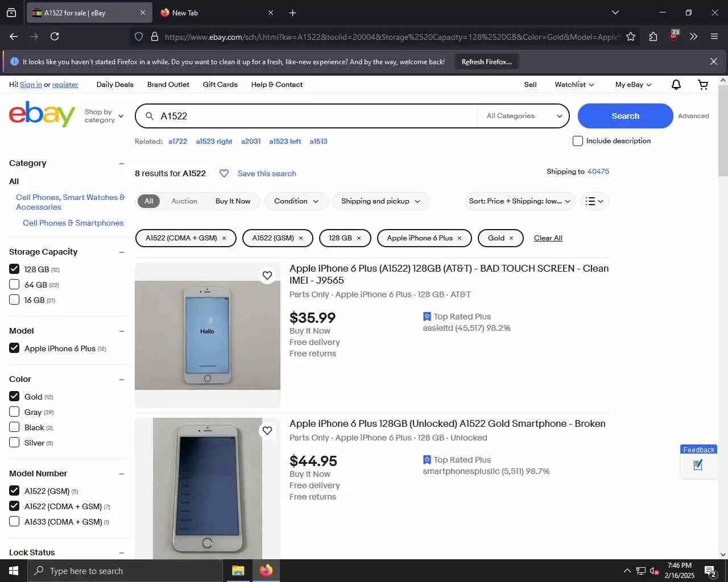The height and width of the screenshot is (582, 728).
Task: Open the Firefox extensions puzzle icon
Action: pyautogui.click(x=653, y=36)
